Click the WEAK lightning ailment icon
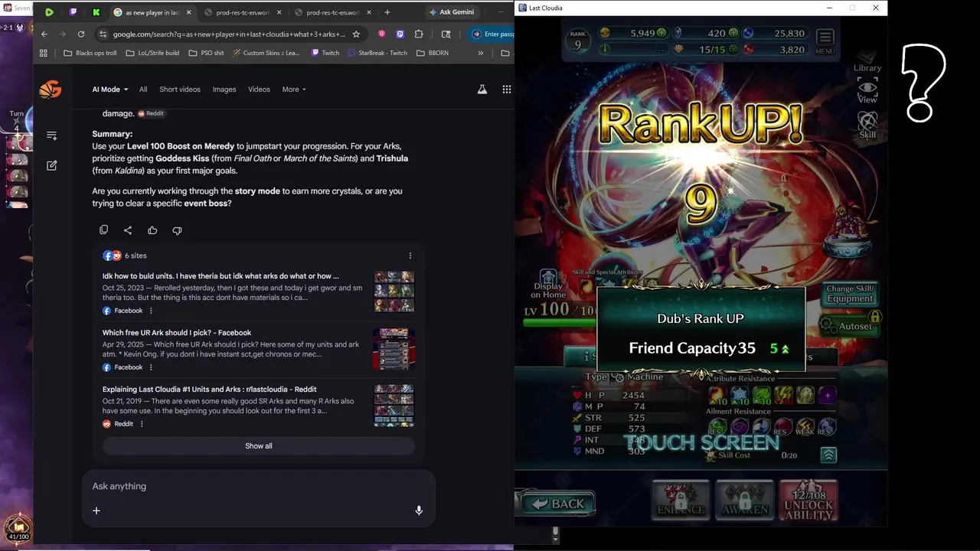The image size is (980, 551). pos(805,427)
